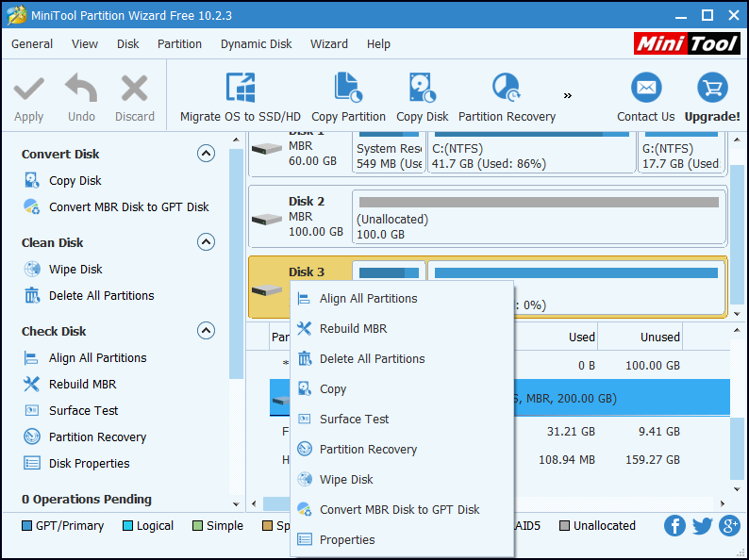Choose Rebuild MBR in context menu
The width and height of the screenshot is (749, 560).
tap(402, 328)
